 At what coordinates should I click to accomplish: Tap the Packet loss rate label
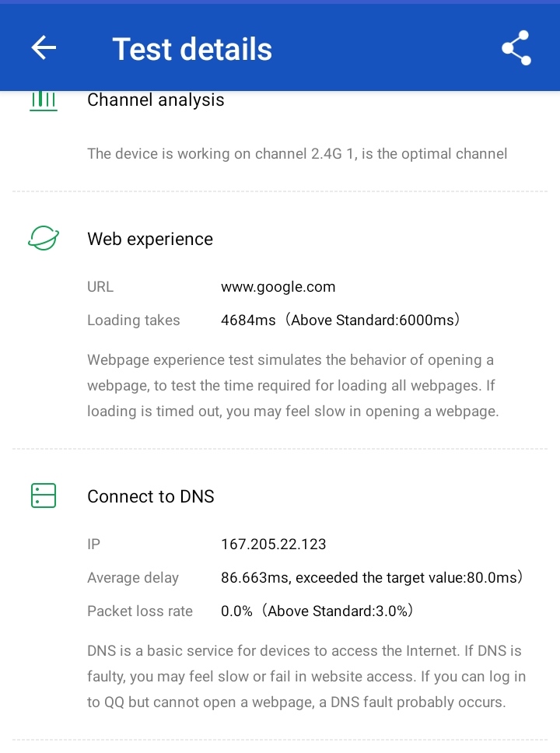(140, 611)
